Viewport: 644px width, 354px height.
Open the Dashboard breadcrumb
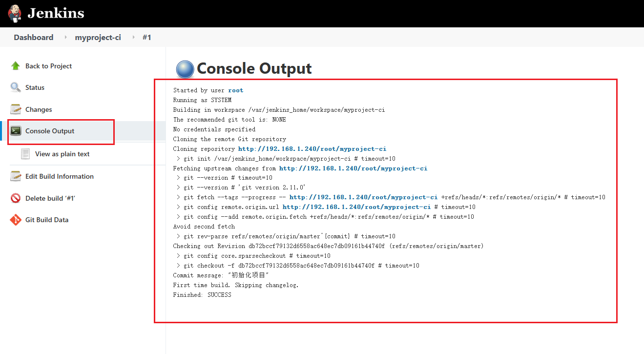tap(34, 37)
